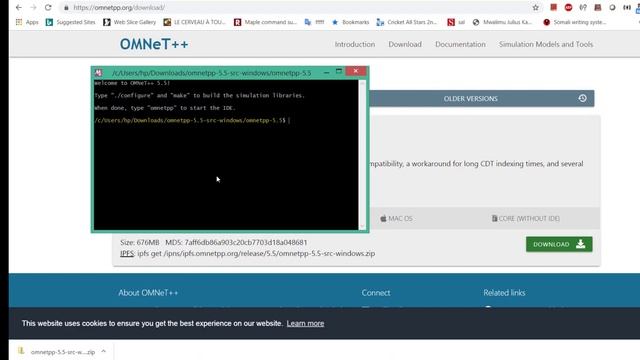Image resolution: width=640 pixels, height=360 pixels.
Task: Click the first red extension icon in toolbar
Action: 553,7
